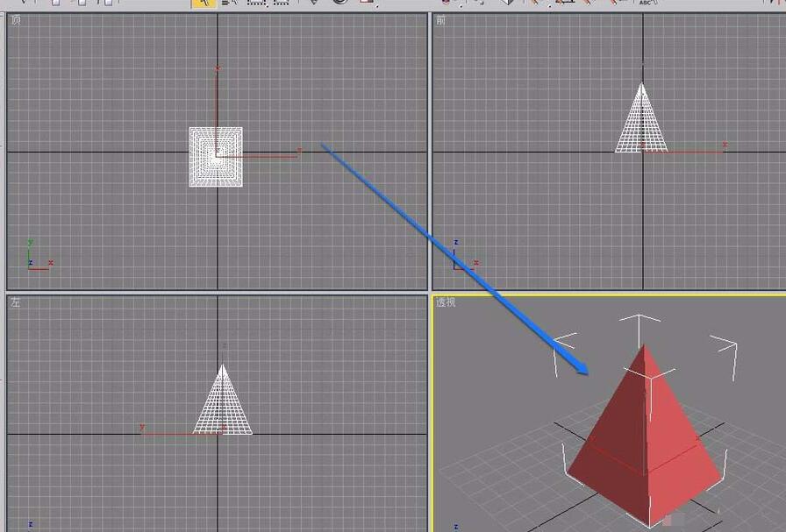Pick the wireframe pyramid in Left viewport
The image size is (786, 532).
(223, 400)
